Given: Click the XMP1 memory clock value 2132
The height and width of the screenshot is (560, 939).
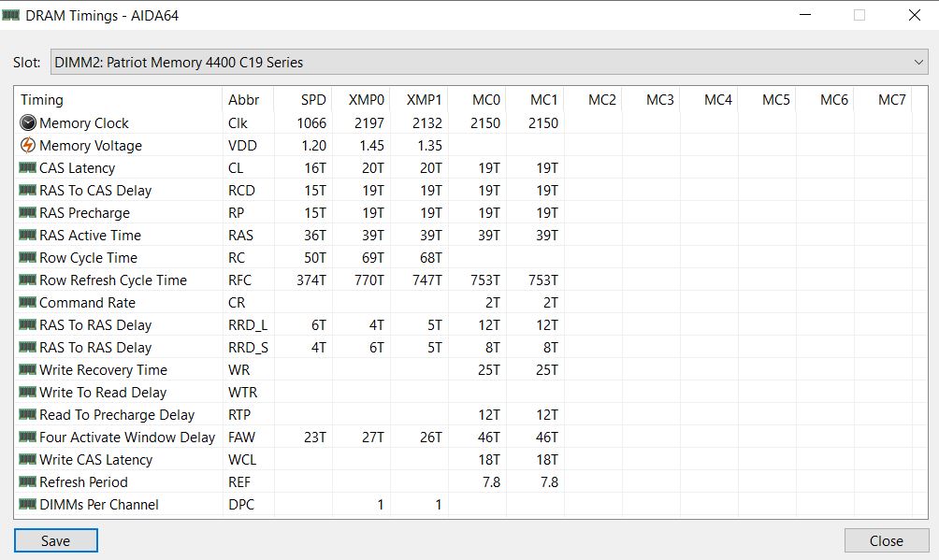Looking at the screenshot, I should coord(427,122).
